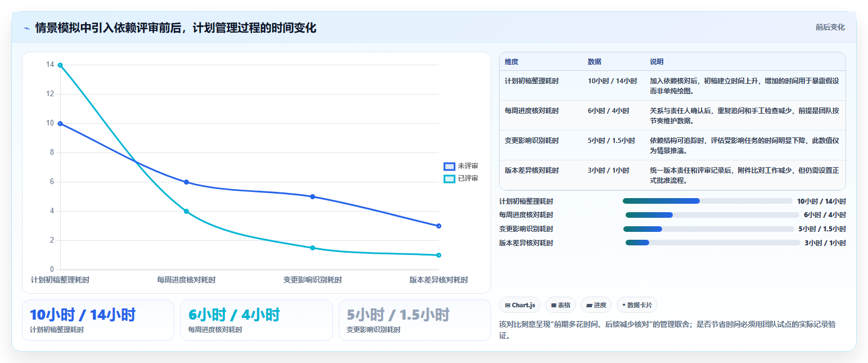Image resolution: width=868 pixels, height=363 pixels.
Task: Click the 表格 chip icon
Action: coord(554,305)
